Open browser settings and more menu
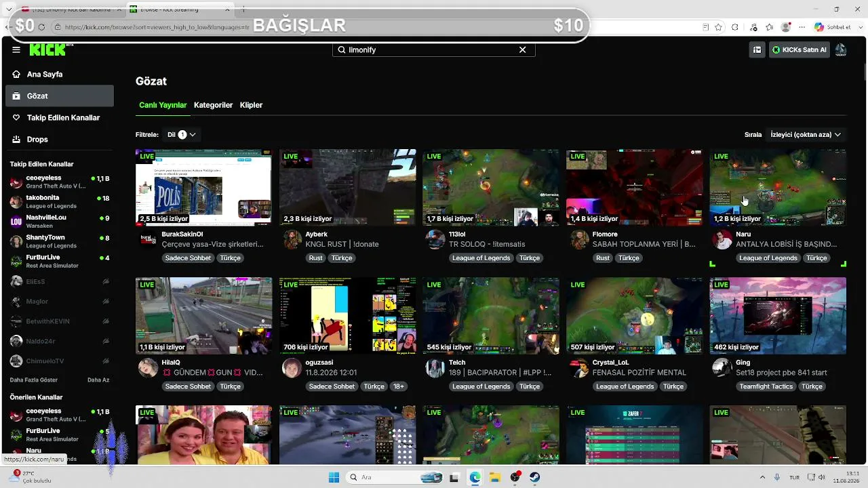Screen dimensions: 868x488 [802, 27]
